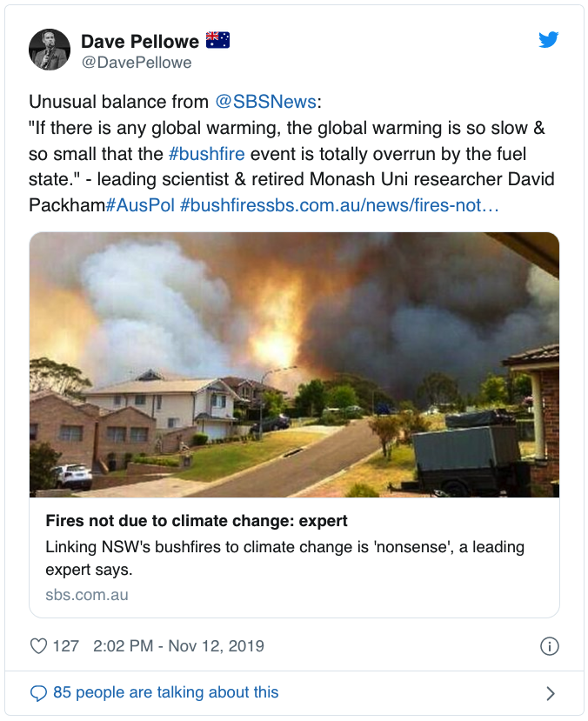Like the tweet with the heart icon
This screenshot has height=721, width=588.
coord(38,646)
